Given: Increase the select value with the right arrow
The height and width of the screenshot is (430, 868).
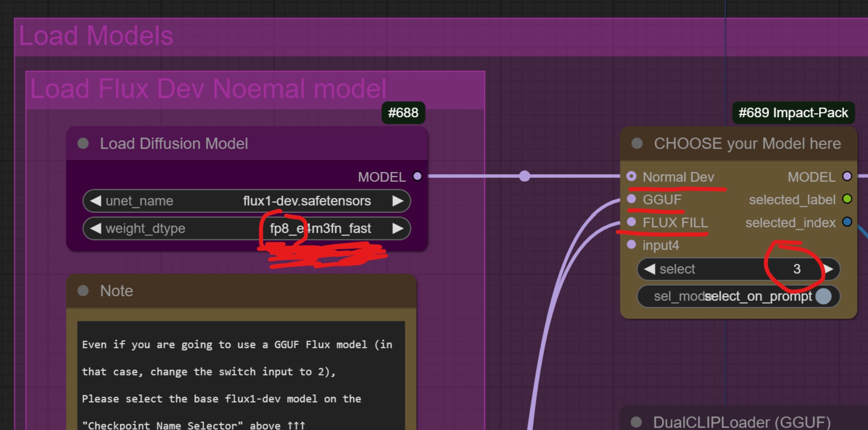Looking at the screenshot, I should point(828,269).
